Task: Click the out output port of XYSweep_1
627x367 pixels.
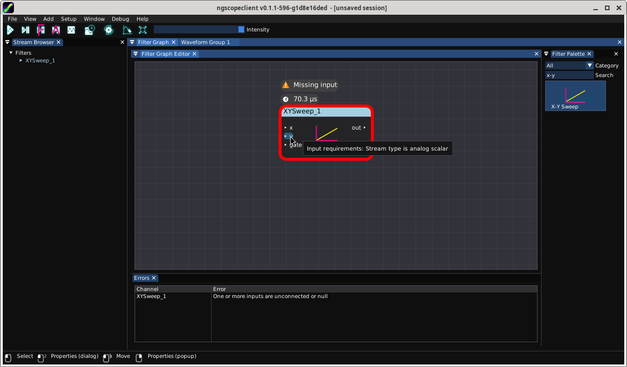Action: (359, 128)
